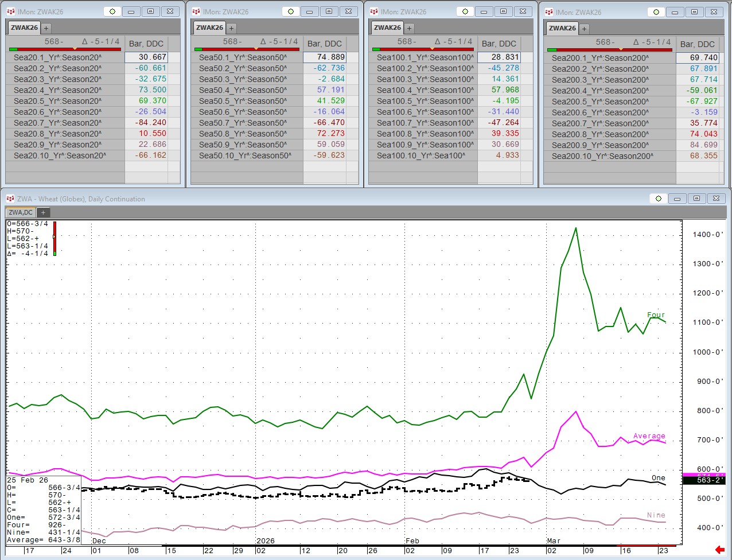Click the green 'Four' curve label
This screenshot has height=560, width=732.
point(656,315)
